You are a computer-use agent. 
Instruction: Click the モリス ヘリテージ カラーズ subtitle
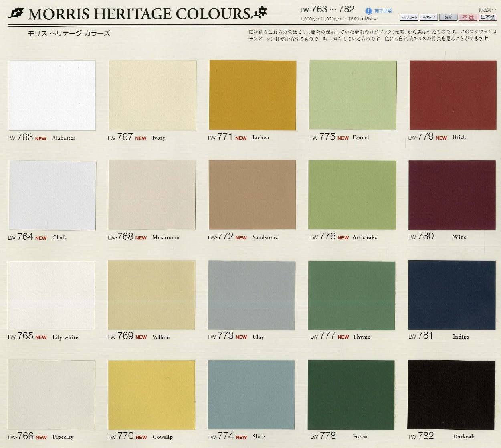[69, 33]
